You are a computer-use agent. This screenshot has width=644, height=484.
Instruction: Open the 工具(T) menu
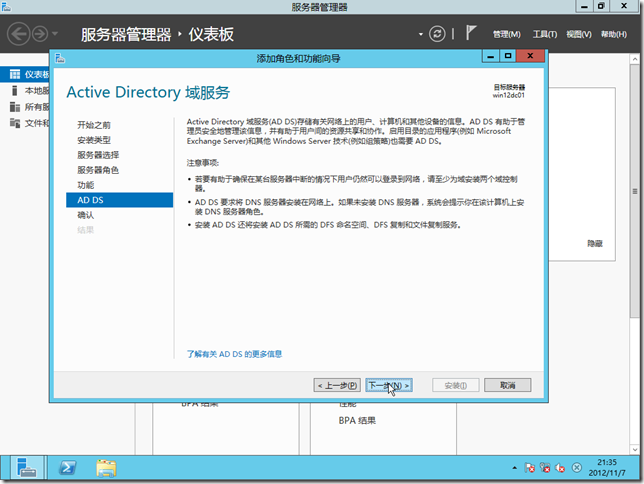coord(545,34)
